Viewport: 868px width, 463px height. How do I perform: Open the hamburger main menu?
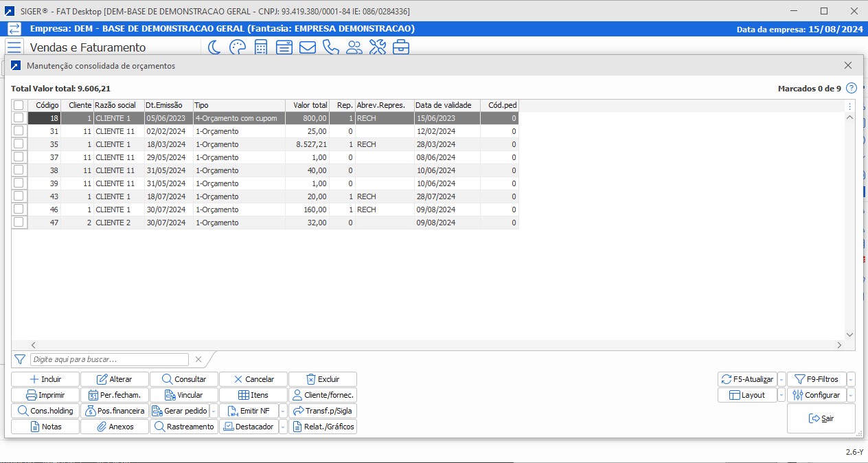(14, 47)
